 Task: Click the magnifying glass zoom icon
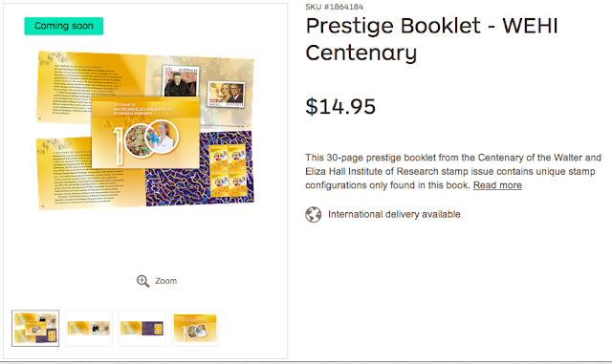point(142,281)
